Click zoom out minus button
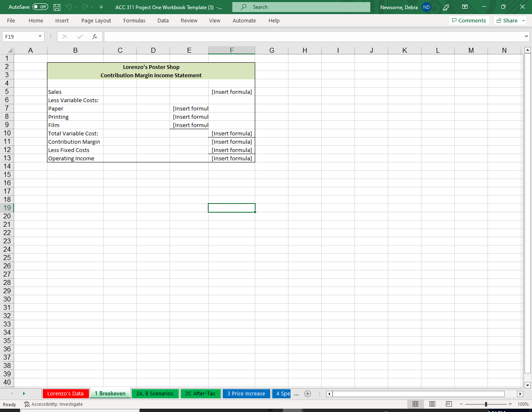The width and height of the screenshot is (532, 412). click(x=461, y=404)
